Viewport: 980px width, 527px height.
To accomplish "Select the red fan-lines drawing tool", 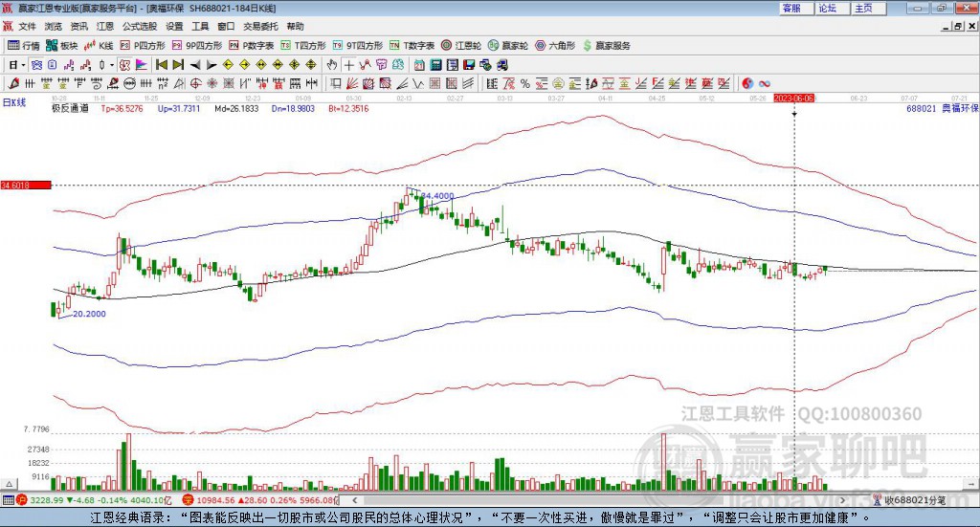I will (352, 83).
